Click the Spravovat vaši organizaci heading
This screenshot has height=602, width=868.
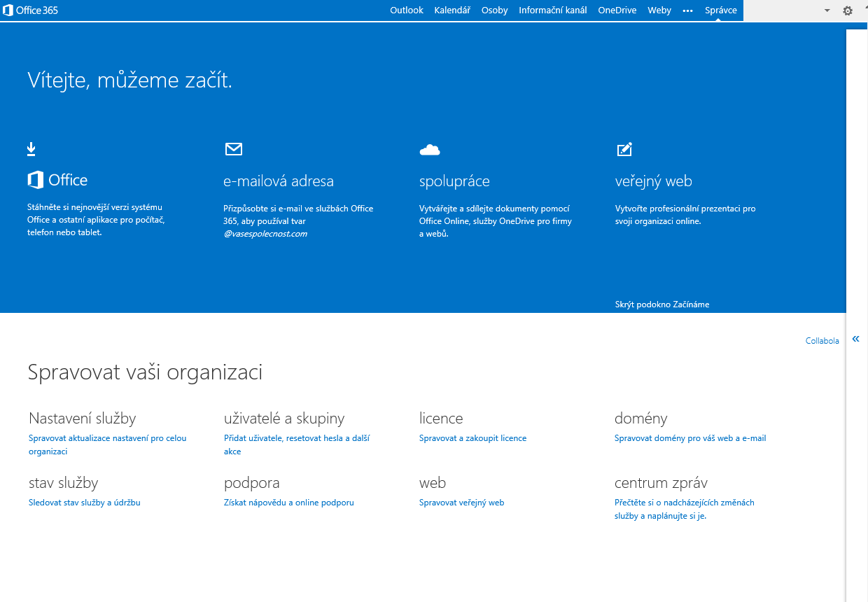coord(145,372)
